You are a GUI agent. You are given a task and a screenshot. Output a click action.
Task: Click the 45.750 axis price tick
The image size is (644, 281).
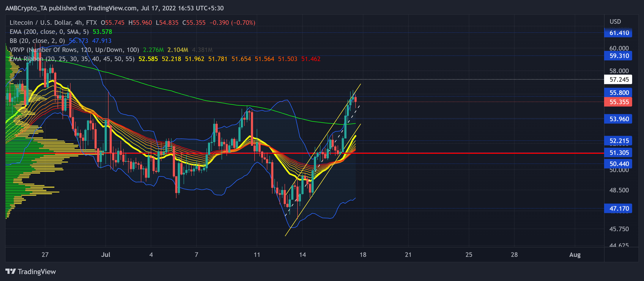tap(619, 229)
